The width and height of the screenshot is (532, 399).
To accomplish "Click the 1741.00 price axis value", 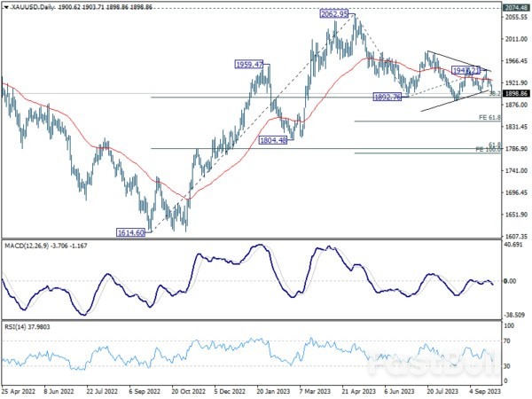I will point(516,170).
